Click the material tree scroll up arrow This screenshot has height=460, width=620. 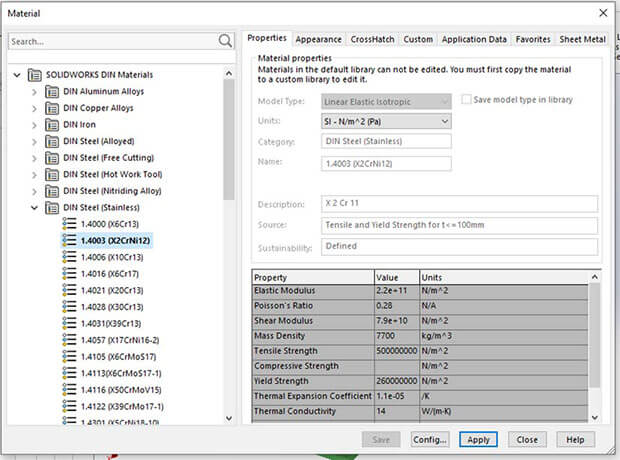click(229, 74)
